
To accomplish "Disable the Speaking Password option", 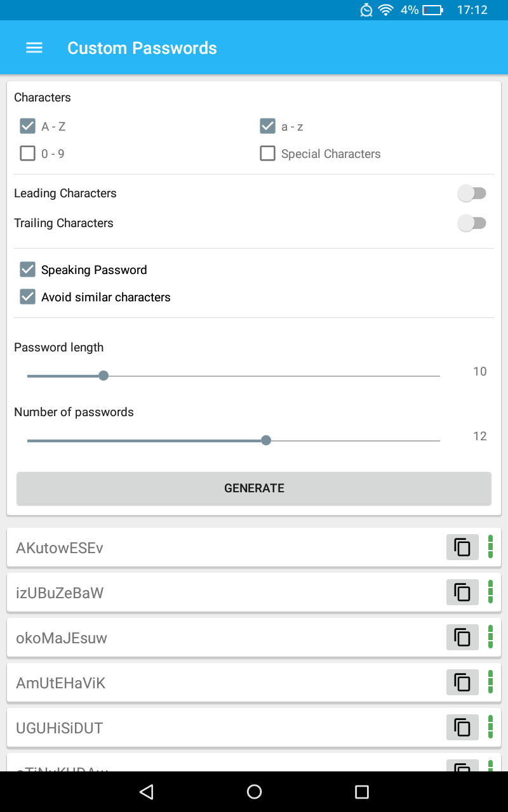I will (x=27, y=269).
